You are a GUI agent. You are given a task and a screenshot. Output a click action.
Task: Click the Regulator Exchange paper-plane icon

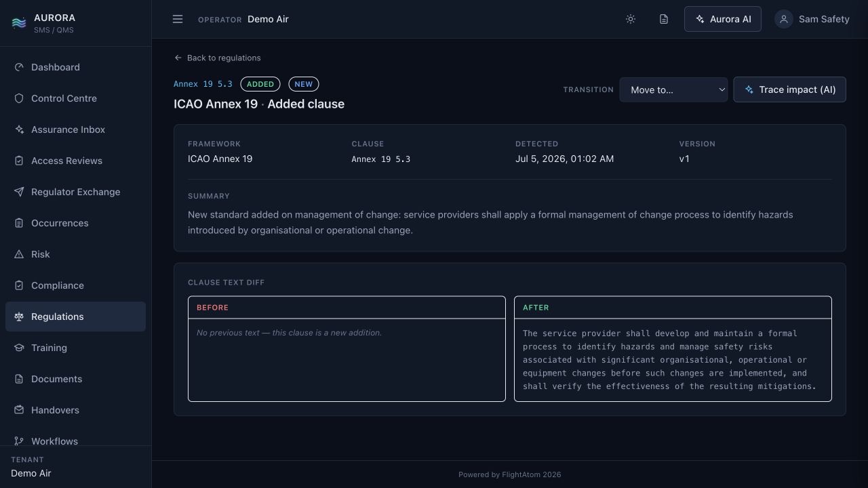point(19,192)
